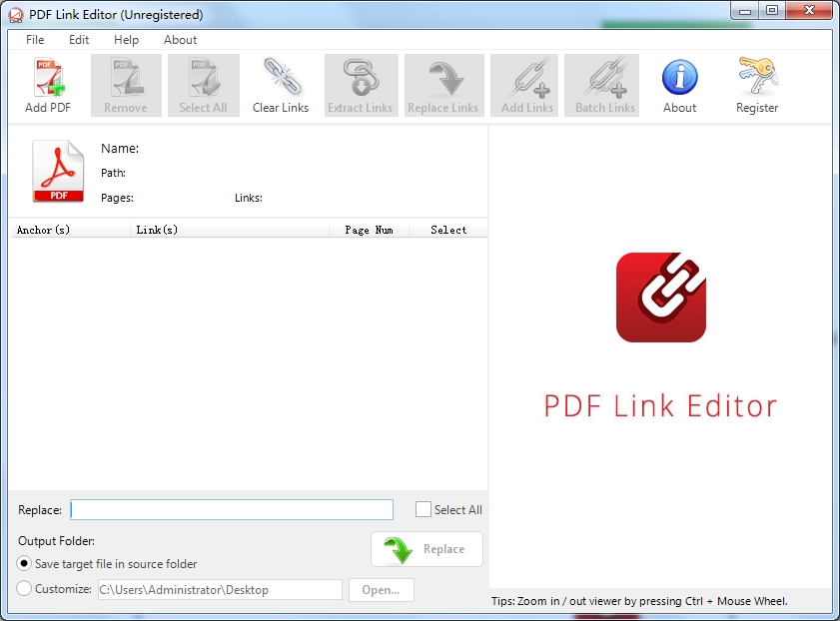840x621 pixels.
Task: Close the PDF Link Editor window
Action: click(809, 11)
